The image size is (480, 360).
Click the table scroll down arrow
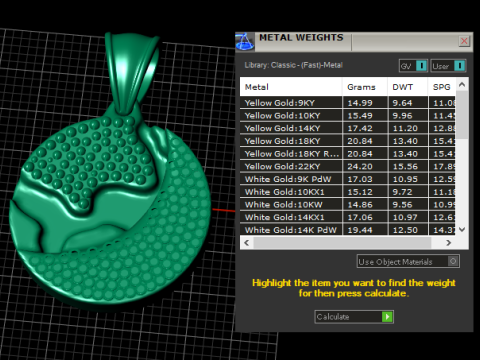[x=462, y=229]
